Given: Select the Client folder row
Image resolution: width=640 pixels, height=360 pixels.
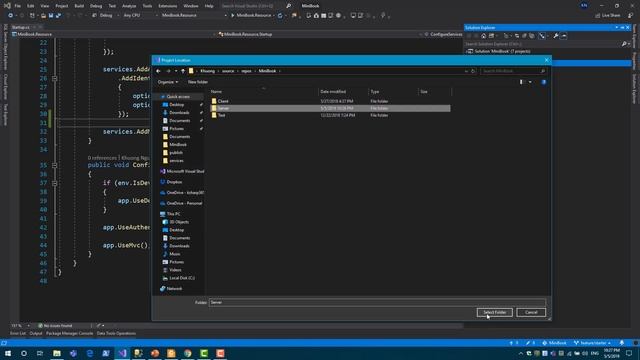Looking at the screenshot, I should point(330,101).
